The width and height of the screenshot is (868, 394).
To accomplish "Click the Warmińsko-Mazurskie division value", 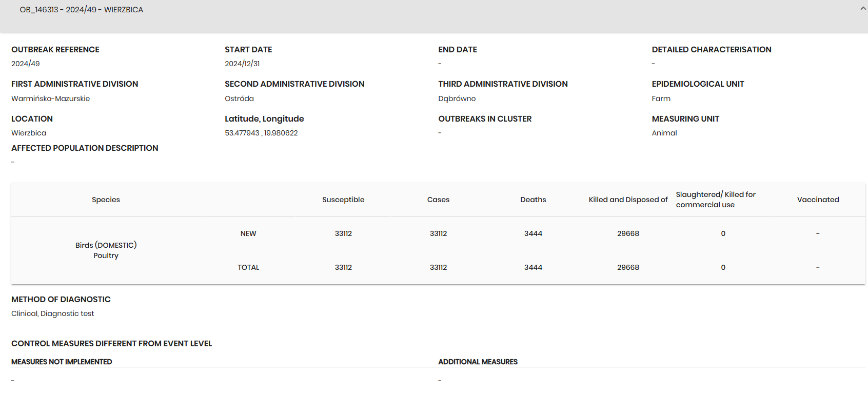I will click(x=50, y=98).
